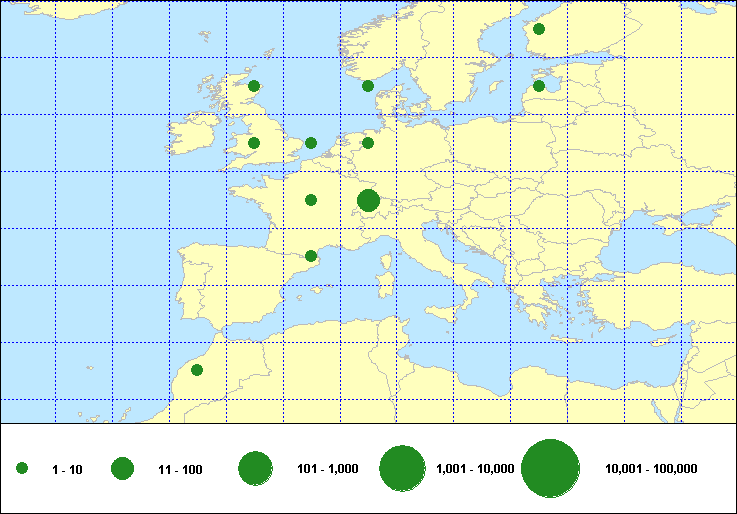737x514 pixels.
Task: Click the largest legend circle for 10,001 - 100,000
Action: (x=551, y=469)
